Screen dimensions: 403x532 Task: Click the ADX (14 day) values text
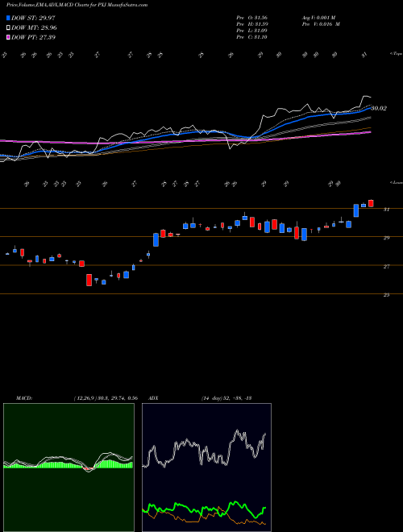226,398
